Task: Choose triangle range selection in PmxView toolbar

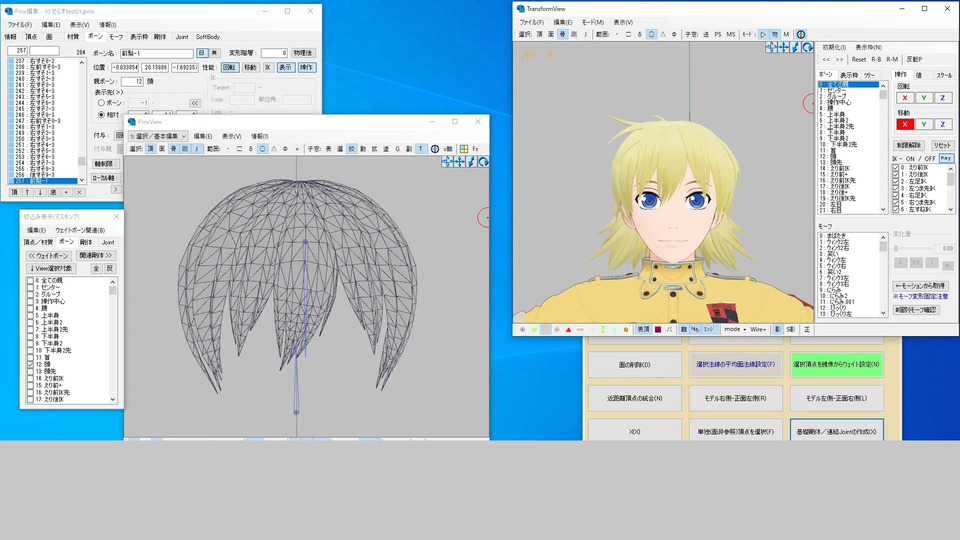Action: coord(274,149)
